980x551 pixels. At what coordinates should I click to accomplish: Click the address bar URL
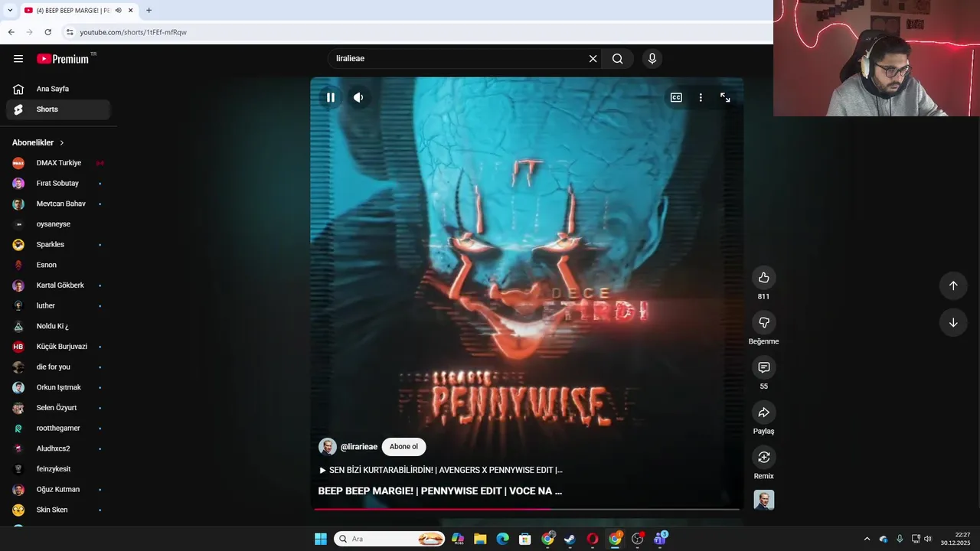tap(133, 32)
